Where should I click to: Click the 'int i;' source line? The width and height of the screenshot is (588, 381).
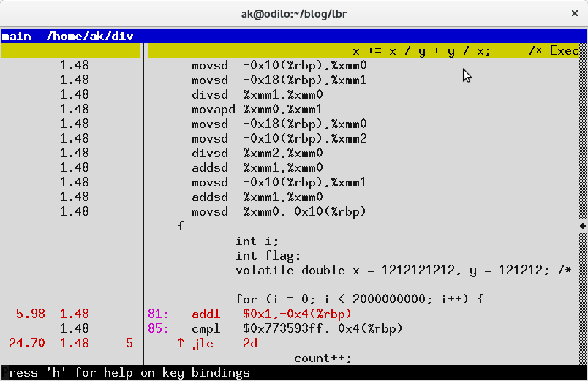257,241
